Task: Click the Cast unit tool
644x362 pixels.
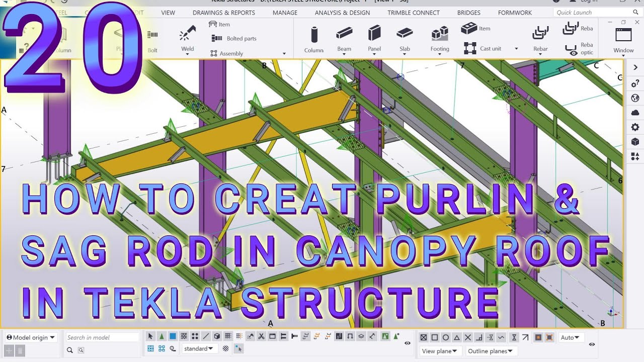Action: [483, 49]
